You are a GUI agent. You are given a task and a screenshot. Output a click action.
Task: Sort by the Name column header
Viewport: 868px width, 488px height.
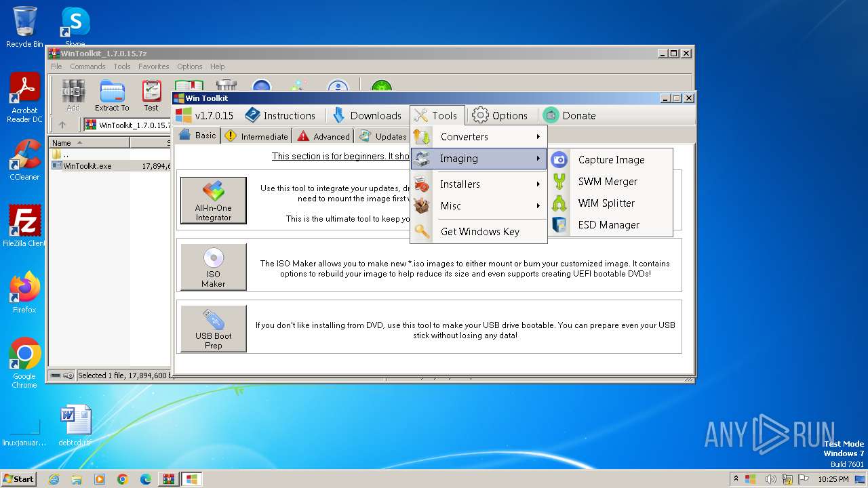click(x=89, y=143)
